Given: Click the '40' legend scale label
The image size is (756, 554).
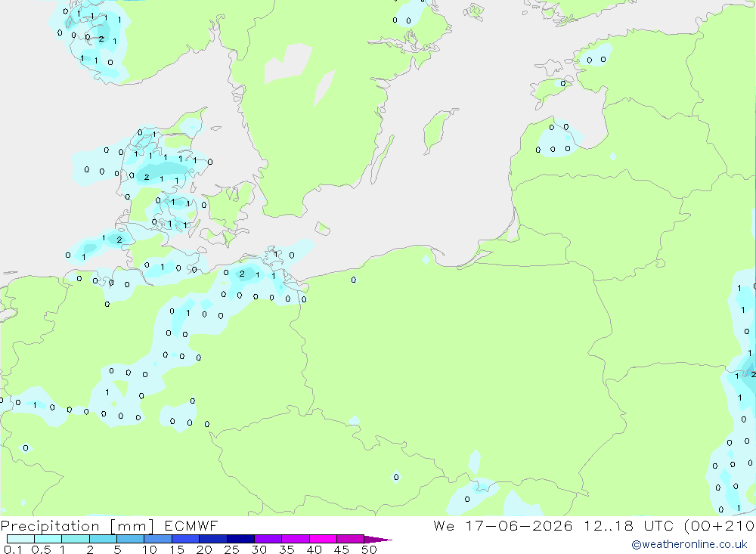Looking at the screenshot, I should [x=314, y=549].
